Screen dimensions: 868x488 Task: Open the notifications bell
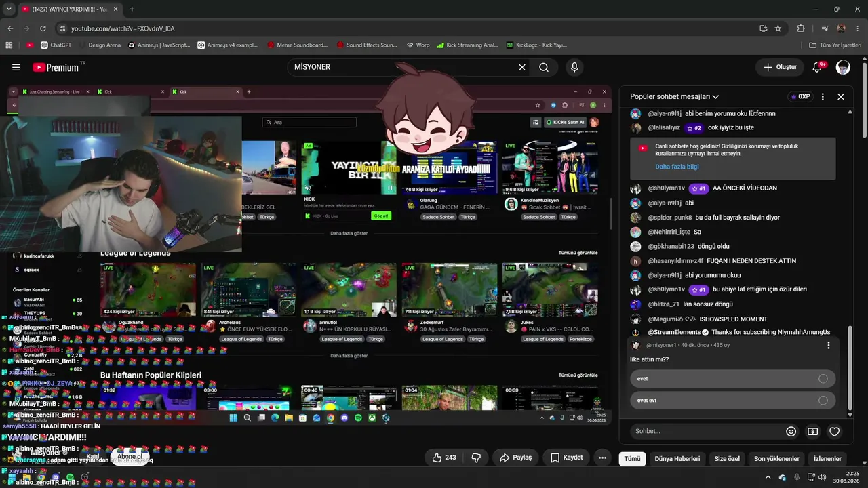coord(818,67)
